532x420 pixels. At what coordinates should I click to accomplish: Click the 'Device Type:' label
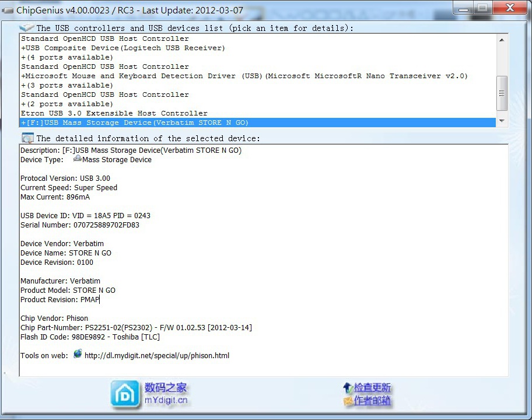point(42,160)
